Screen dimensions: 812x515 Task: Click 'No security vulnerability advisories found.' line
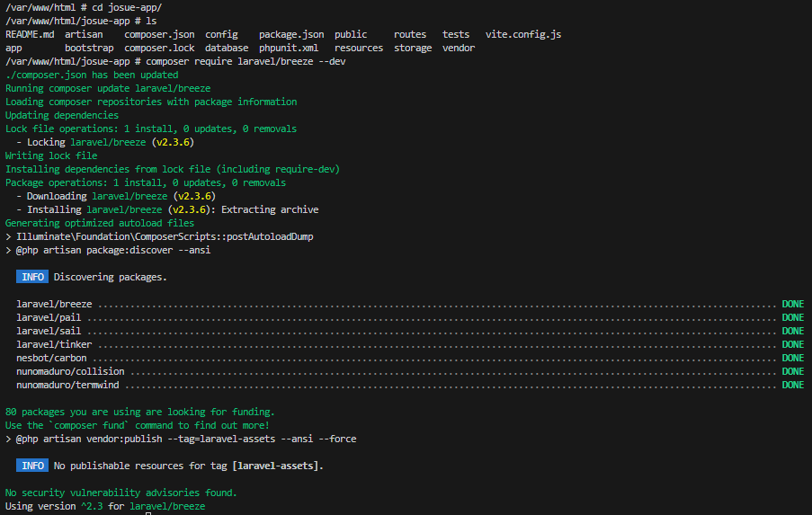tap(121, 493)
